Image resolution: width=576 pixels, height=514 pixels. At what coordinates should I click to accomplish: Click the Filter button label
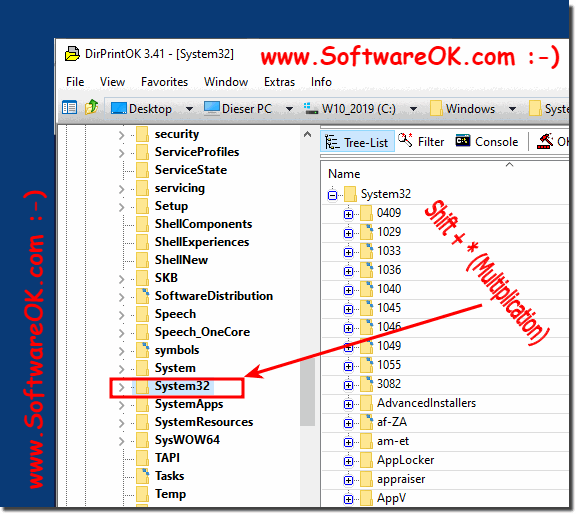coord(431,141)
